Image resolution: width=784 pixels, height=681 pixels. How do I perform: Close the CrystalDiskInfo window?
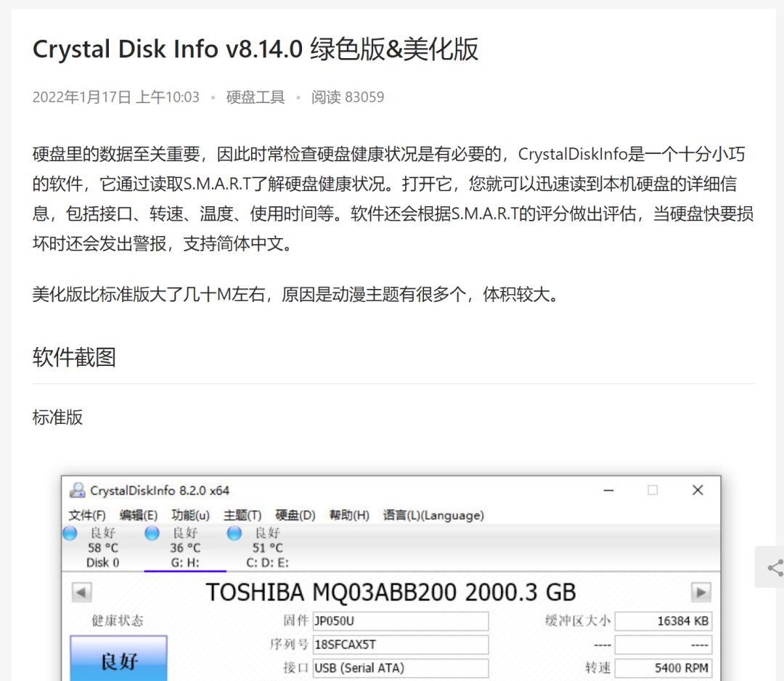(x=698, y=491)
